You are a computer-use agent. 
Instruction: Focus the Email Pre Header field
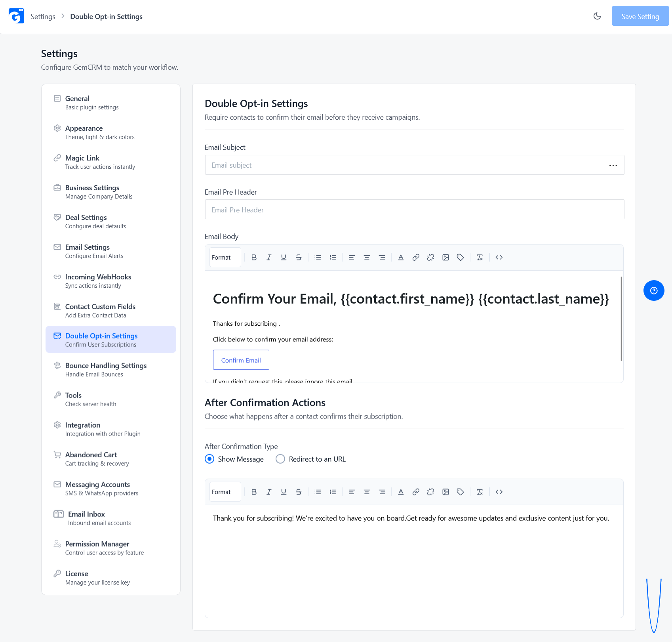(x=415, y=210)
